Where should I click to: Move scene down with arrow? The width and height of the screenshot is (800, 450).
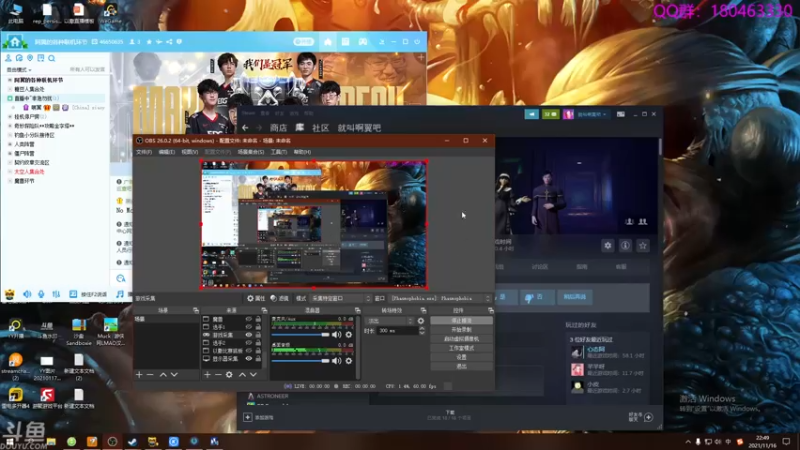point(174,374)
